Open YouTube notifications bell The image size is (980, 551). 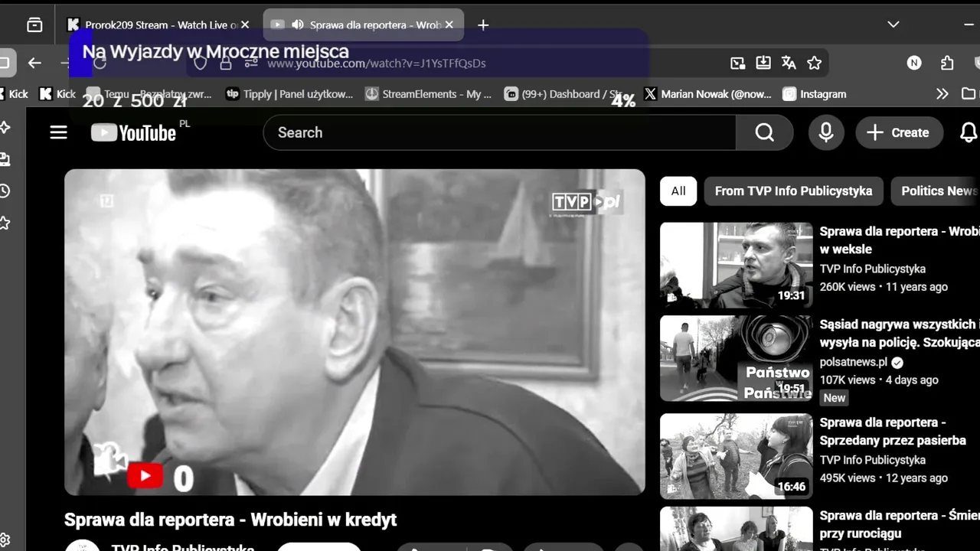[x=969, y=132]
